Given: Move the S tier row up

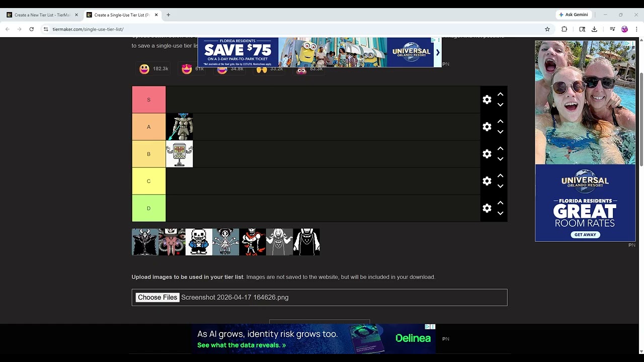Looking at the screenshot, I should (500, 94).
